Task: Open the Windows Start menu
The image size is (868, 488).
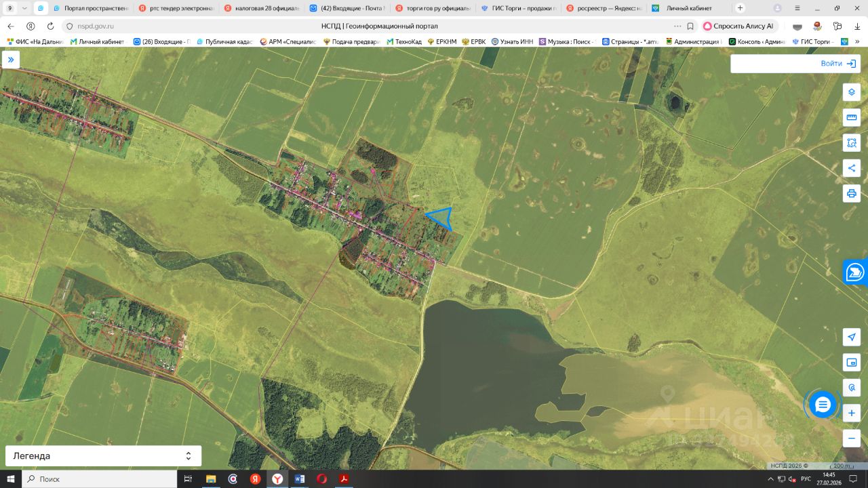Action: pos(11,479)
